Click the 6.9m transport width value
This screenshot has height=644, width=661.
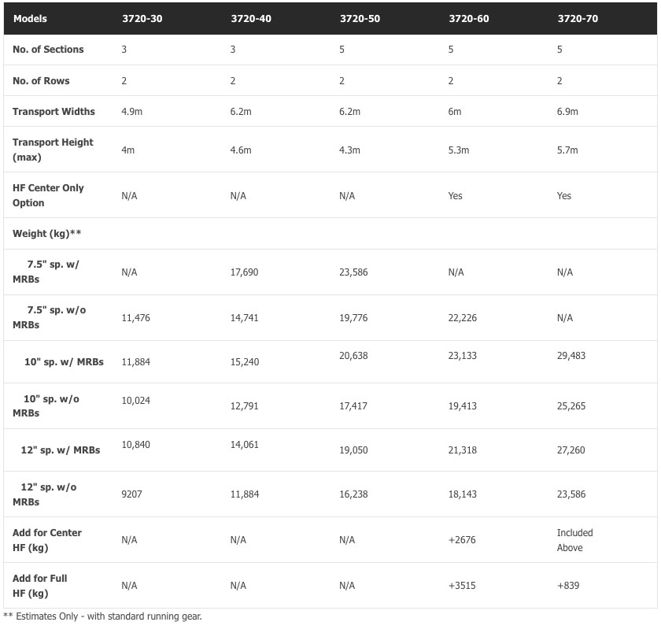pyautogui.click(x=567, y=112)
